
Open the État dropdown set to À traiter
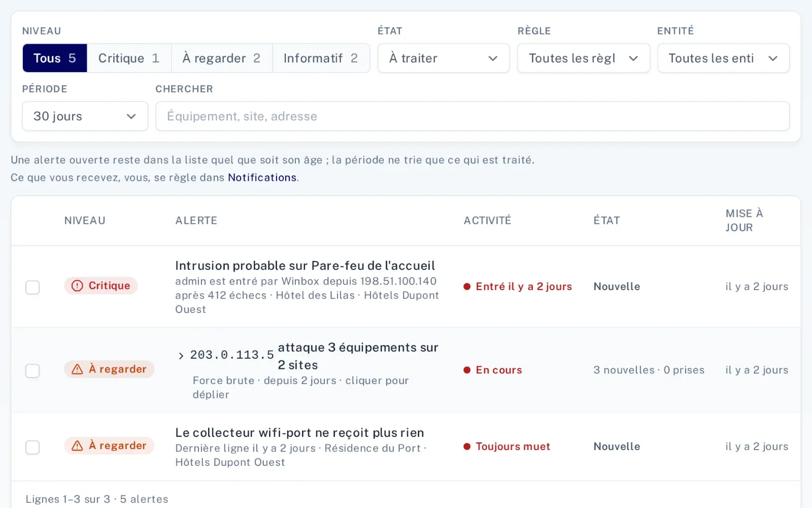[444, 58]
